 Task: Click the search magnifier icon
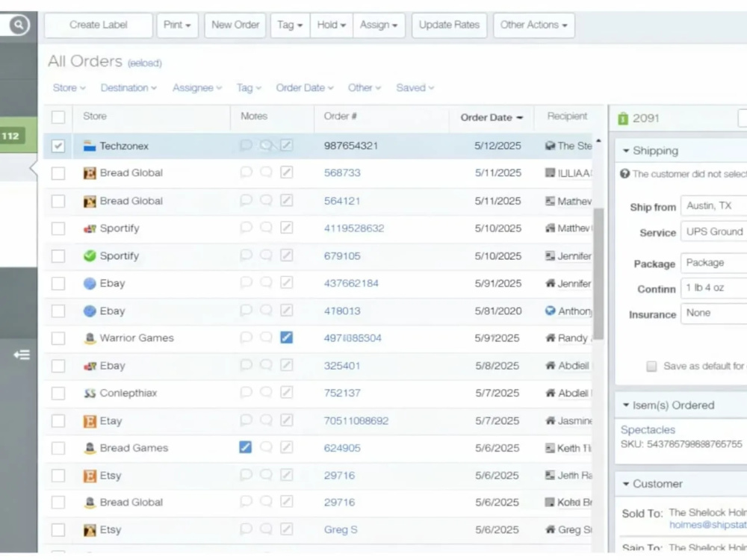(x=19, y=25)
